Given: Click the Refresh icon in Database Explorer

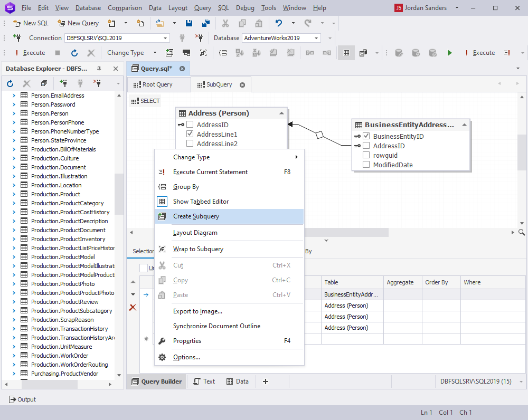Looking at the screenshot, I should click(10, 83).
